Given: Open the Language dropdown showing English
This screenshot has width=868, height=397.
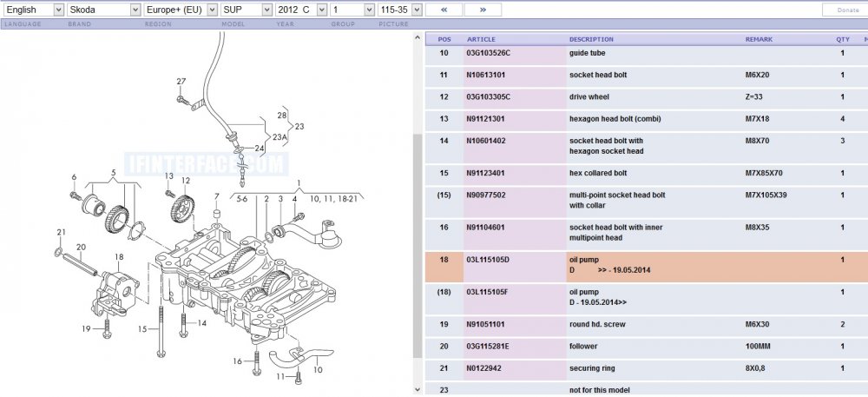Looking at the screenshot, I should click(x=35, y=10).
